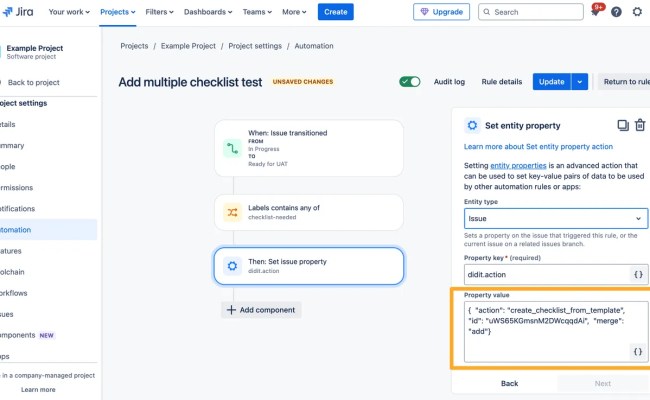Click the Add multiple checklist test title
This screenshot has width=650, height=400.
(x=190, y=82)
